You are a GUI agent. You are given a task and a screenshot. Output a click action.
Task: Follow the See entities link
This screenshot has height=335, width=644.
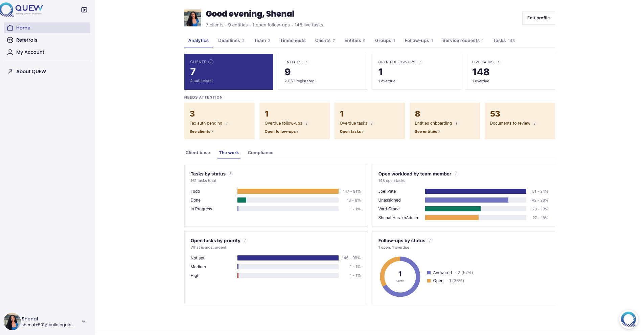point(427,132)
